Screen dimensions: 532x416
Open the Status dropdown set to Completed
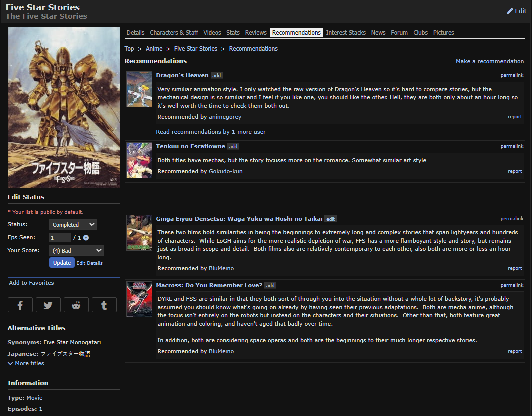click(x=73, y=224)
